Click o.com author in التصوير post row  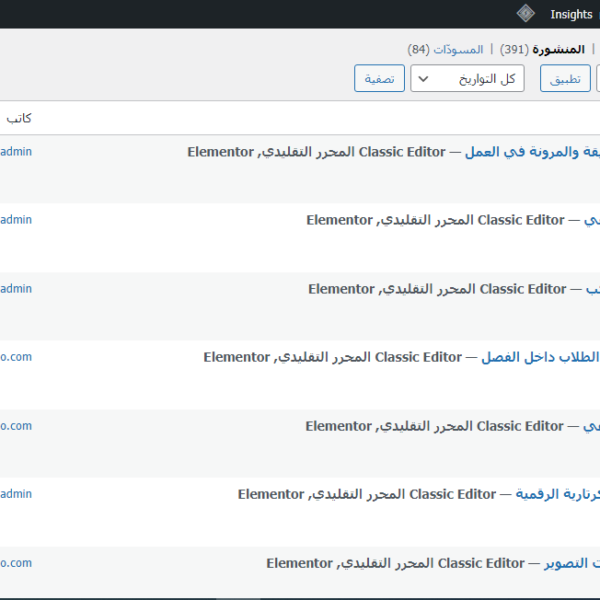tap(16, 563)
